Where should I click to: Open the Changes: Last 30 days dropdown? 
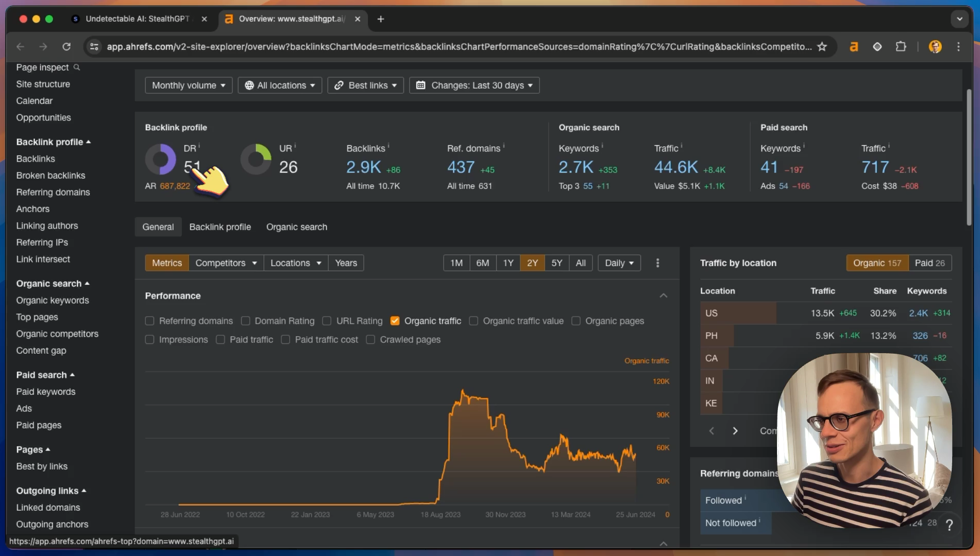point(474,85)
